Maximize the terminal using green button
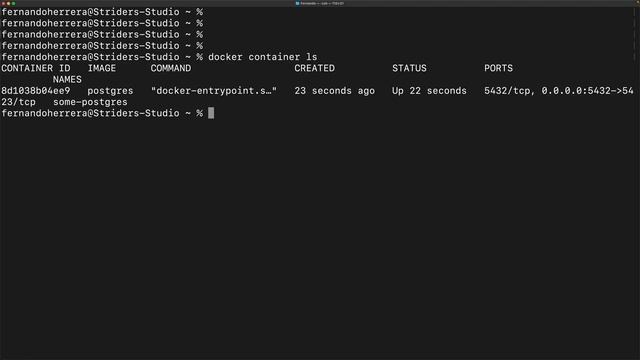This screenshot has width=640, height=360. (13, 3)
